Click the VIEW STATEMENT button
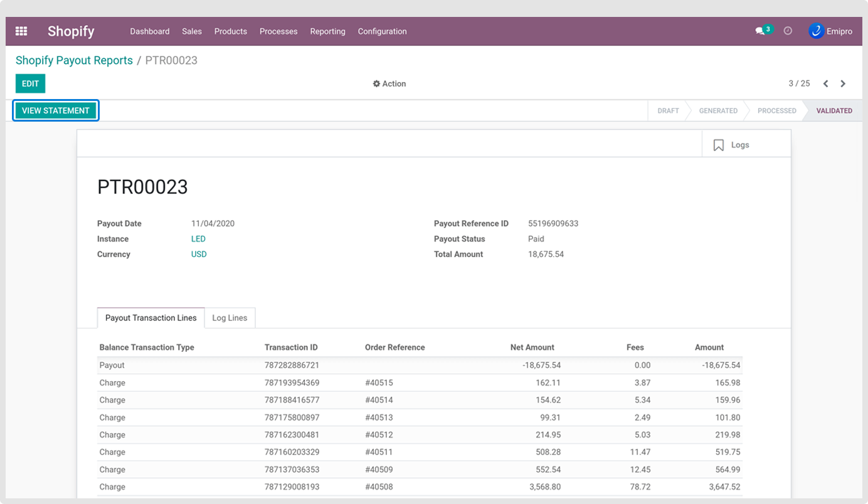Screen dimensions: 868x504 point(56,111)
